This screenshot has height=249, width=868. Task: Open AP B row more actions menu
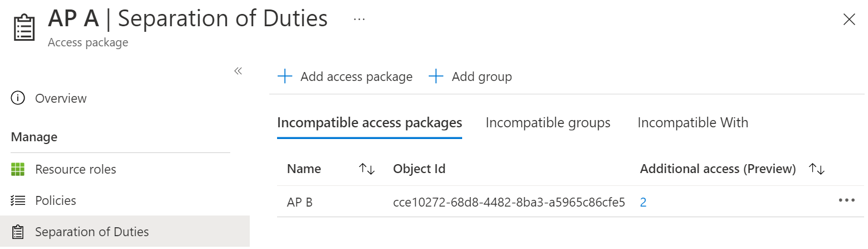coord(846,201)
